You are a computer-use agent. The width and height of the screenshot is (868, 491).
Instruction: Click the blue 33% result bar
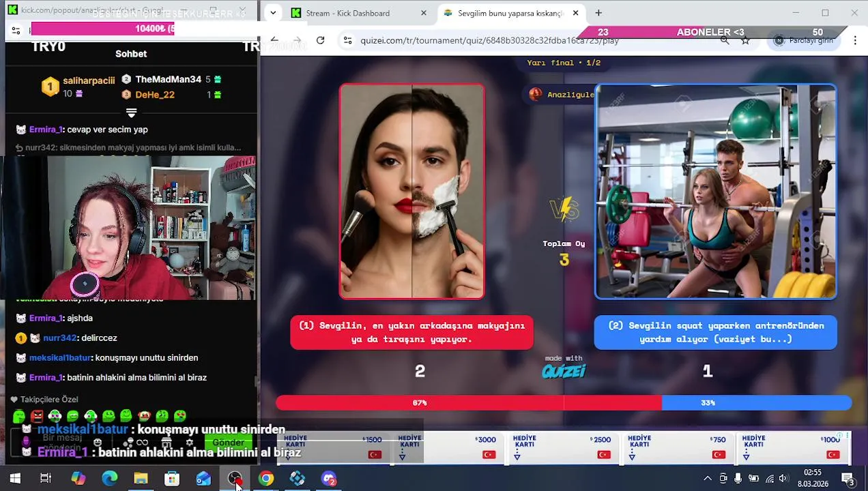[757, 403]
